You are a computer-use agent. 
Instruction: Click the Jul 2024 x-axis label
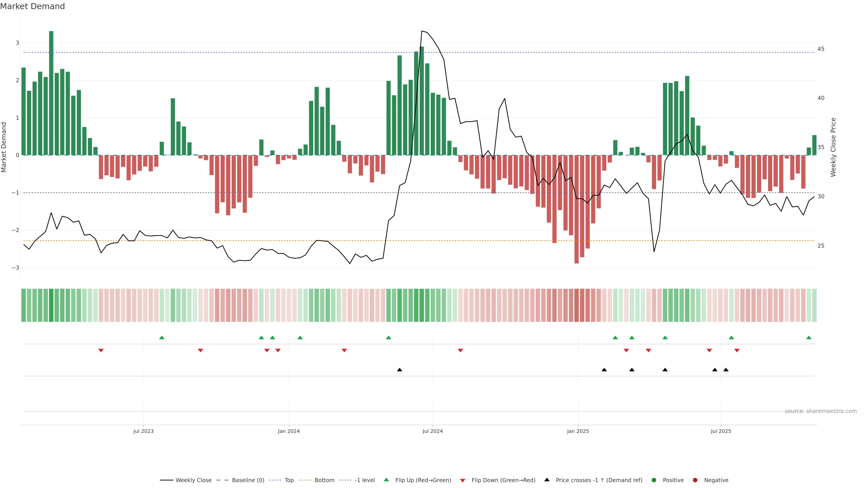pyautogui.click(x=433, y=431)
